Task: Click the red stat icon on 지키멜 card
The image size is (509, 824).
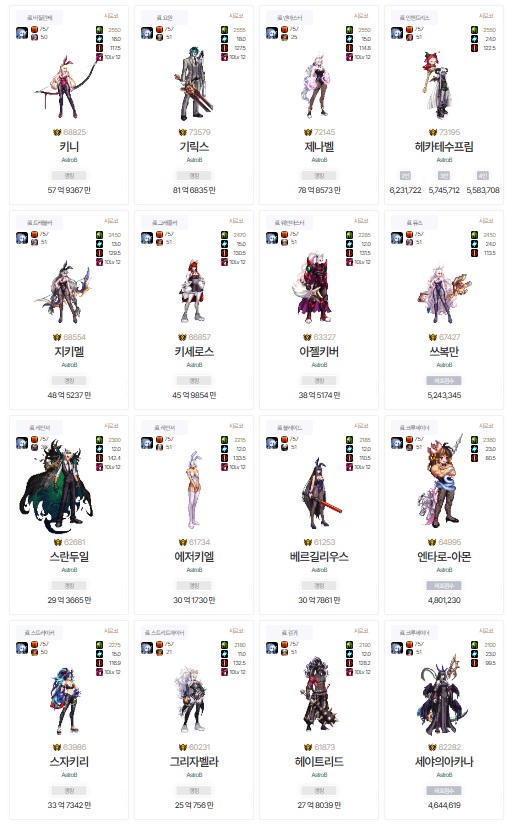Action: click(x=99, y=253)
